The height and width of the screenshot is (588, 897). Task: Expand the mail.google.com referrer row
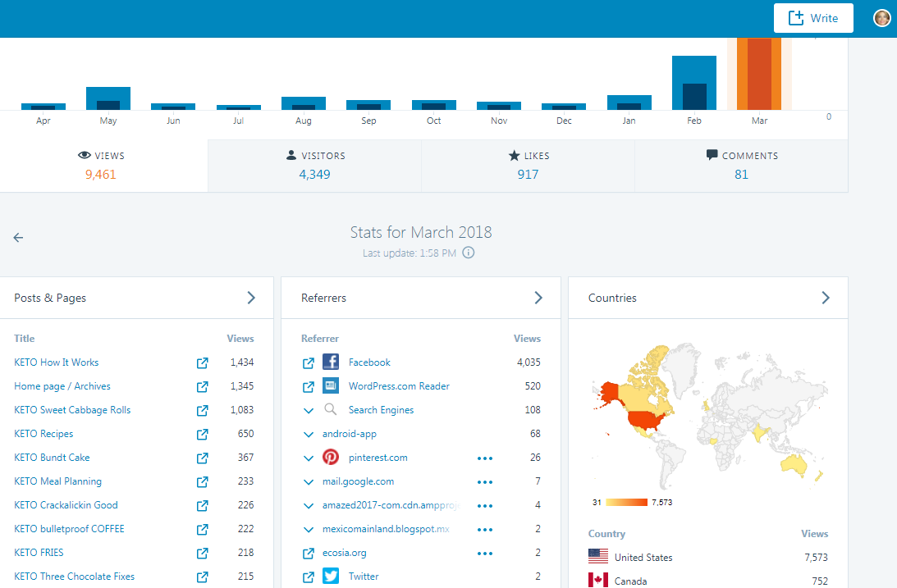(309, 481)
